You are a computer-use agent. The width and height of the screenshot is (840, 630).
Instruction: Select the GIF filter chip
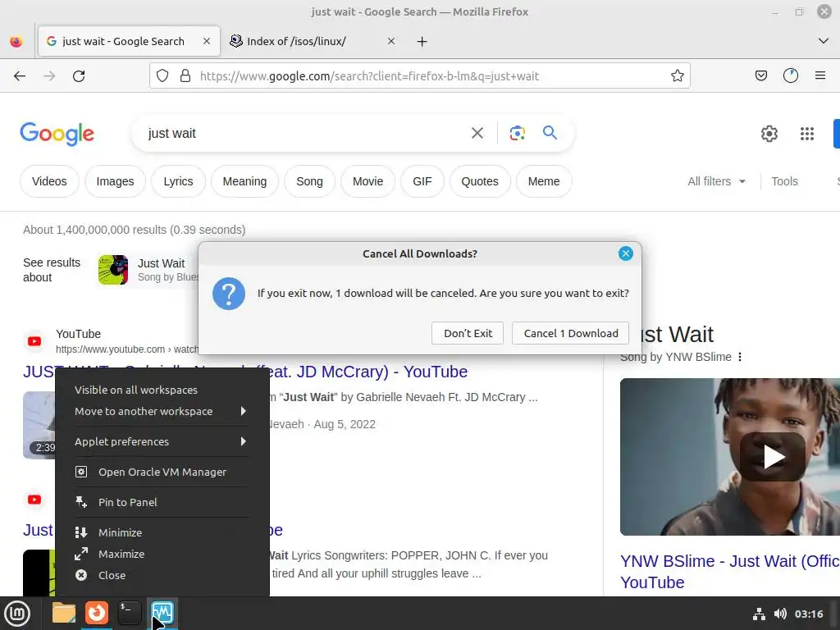coord(422,181)
